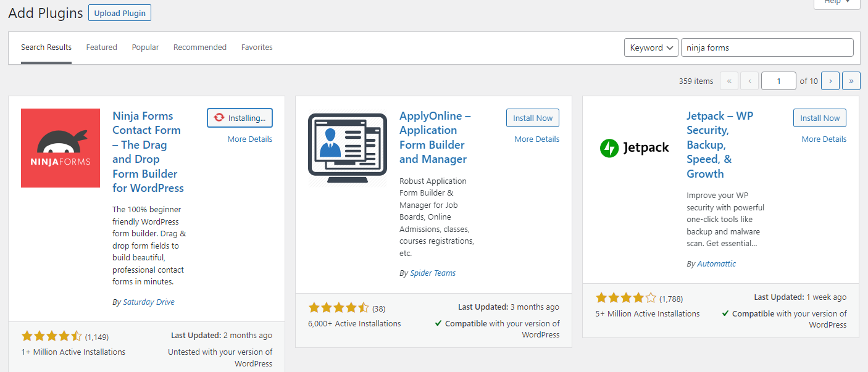This screenshot has width=868, height=372.
Task: Click the spinning Installing icon for Ninja Forms
Action: click(219, 118)
